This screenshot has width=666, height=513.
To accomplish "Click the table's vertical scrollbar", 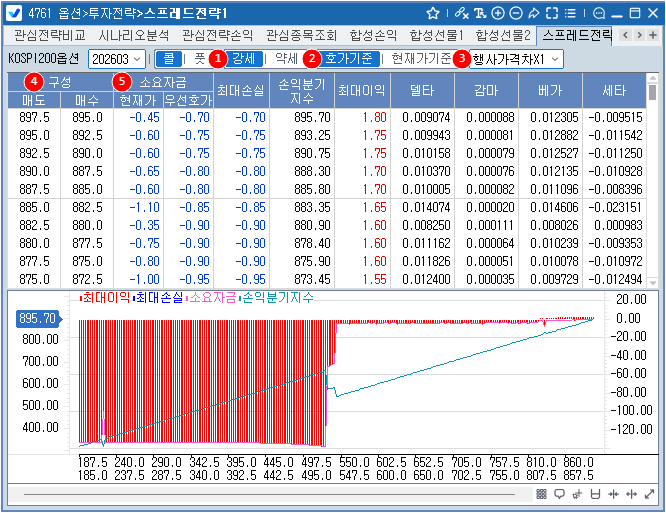I will pyautogui.click(x=652, y=180).
